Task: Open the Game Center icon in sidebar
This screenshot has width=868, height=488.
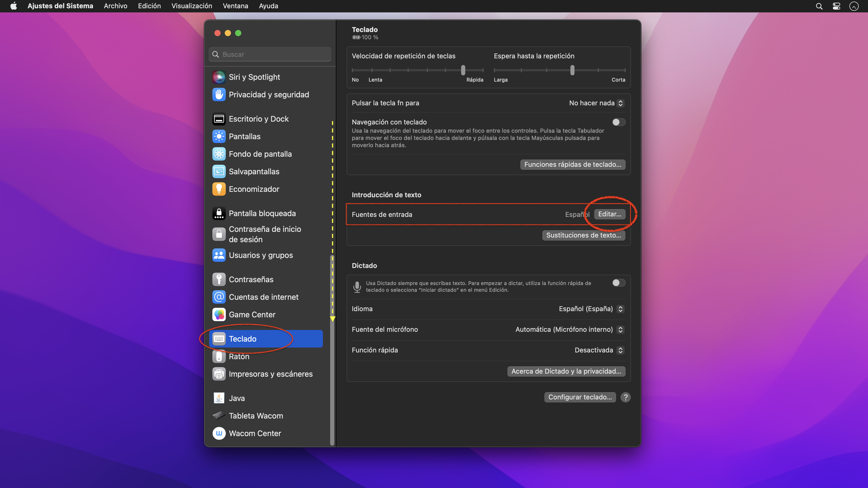Action: click(219, 314)
